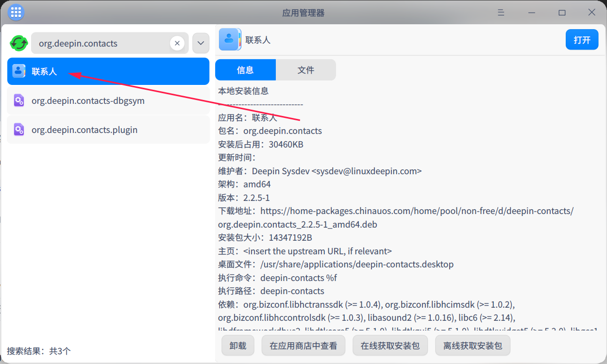The image size is (607, 364).
Task: Switch to the 信息 tab
Action: click(245, 69)
